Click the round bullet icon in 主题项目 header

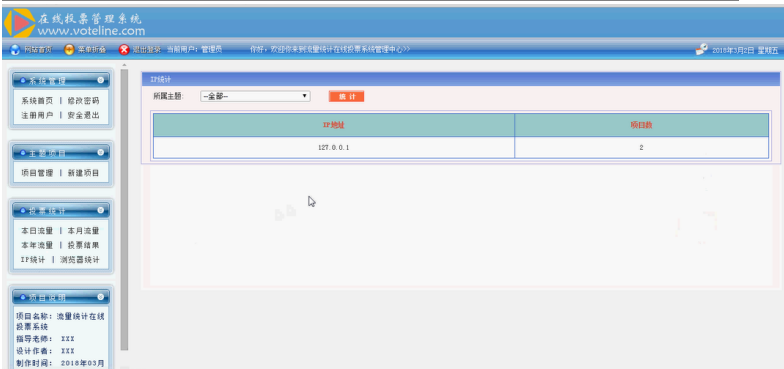[x=23, y=152]
